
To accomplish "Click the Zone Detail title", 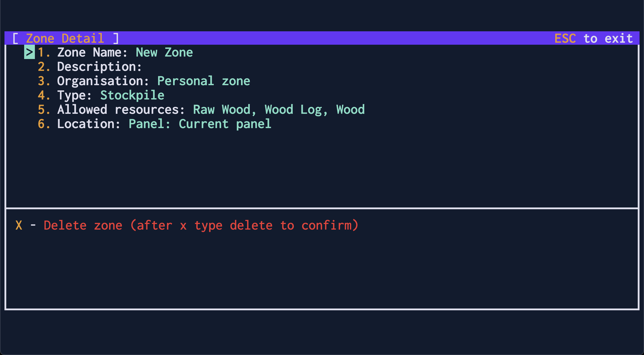I will [66, 38].
